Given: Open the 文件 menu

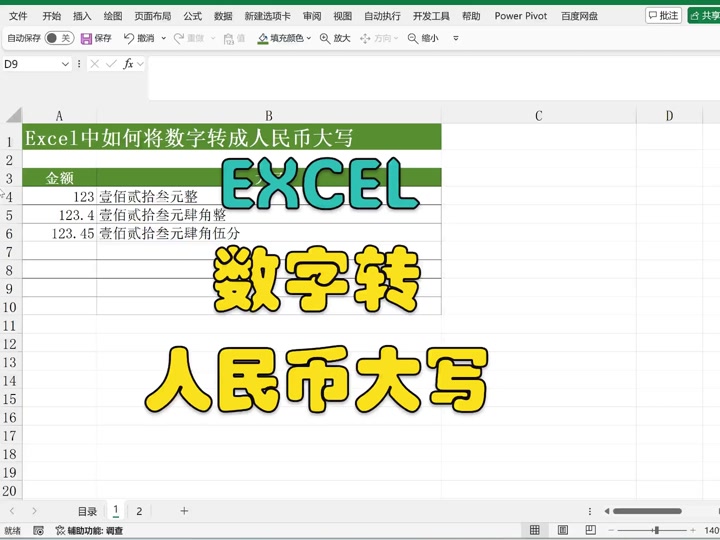Looking at the screenshot, I should coord(18,16).
